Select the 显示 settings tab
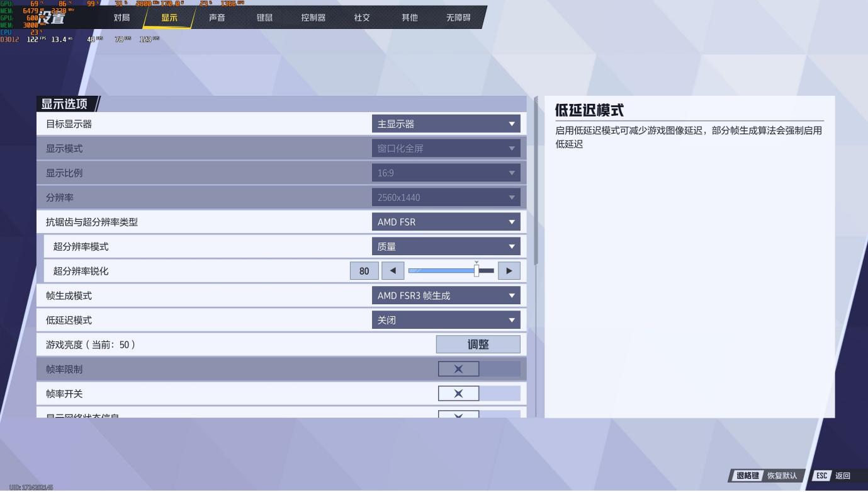This screenshot has width=868, height=492. [169, 18]
